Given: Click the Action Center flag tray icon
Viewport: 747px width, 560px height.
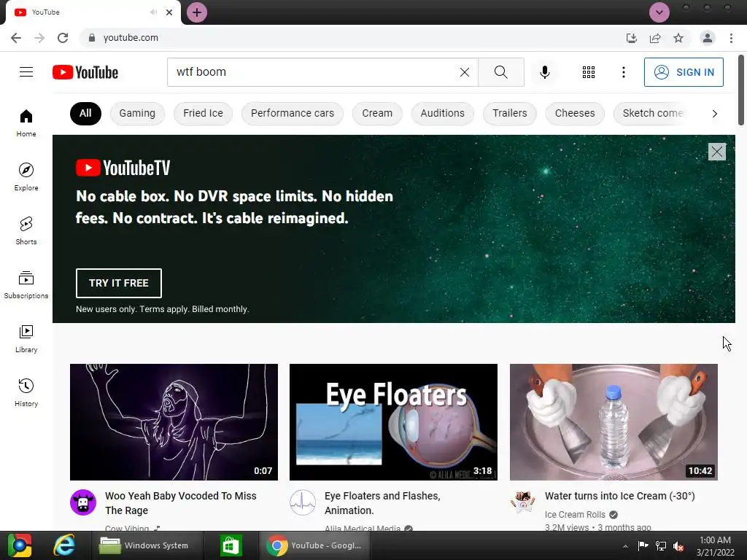Looking at the screenshot, I should [643, 545].
